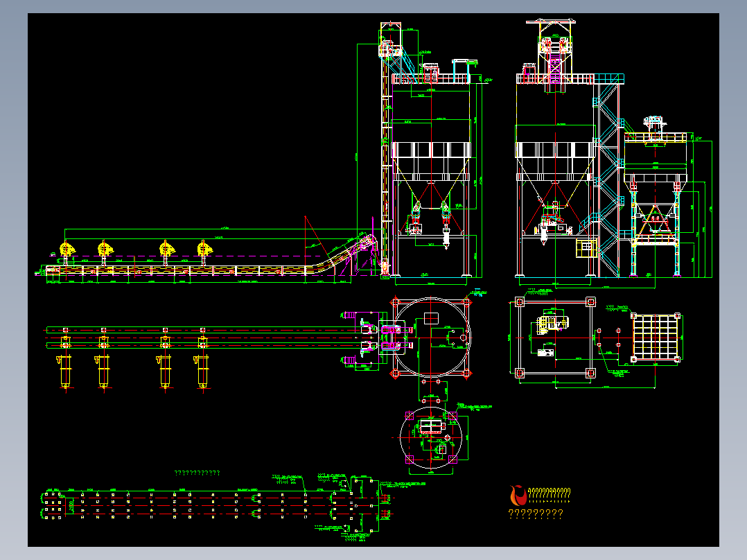Pick the long conveyor foundation bolt plan at the bottom
The image size is (747, 560).
217,506
